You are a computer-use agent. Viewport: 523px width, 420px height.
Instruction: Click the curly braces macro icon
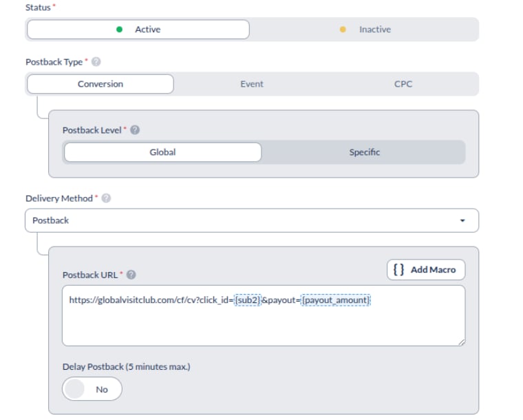398,269
